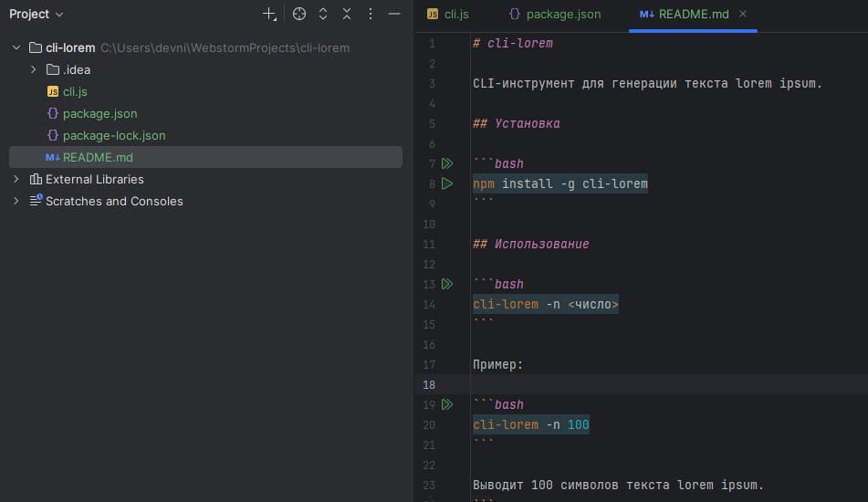Run the npm install command on line 8
This screenshot has width=868, height=502.
tap(446, 184)
